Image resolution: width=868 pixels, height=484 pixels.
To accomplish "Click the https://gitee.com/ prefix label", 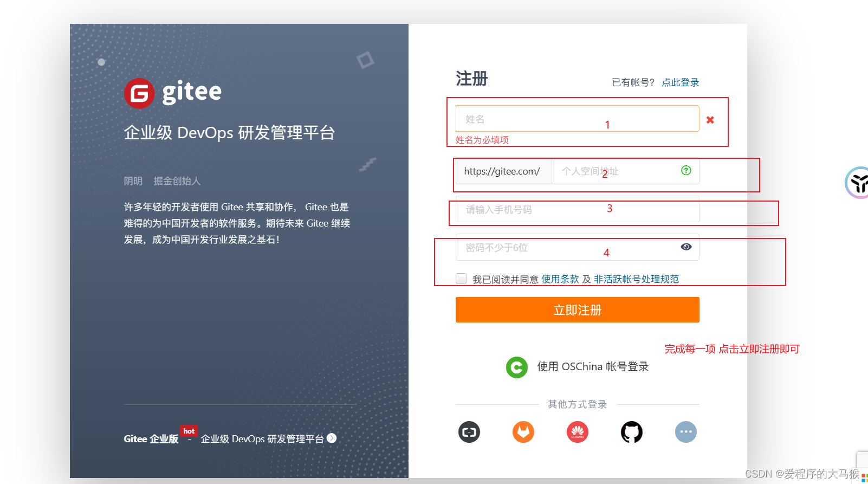I will [x=502, y=171].
